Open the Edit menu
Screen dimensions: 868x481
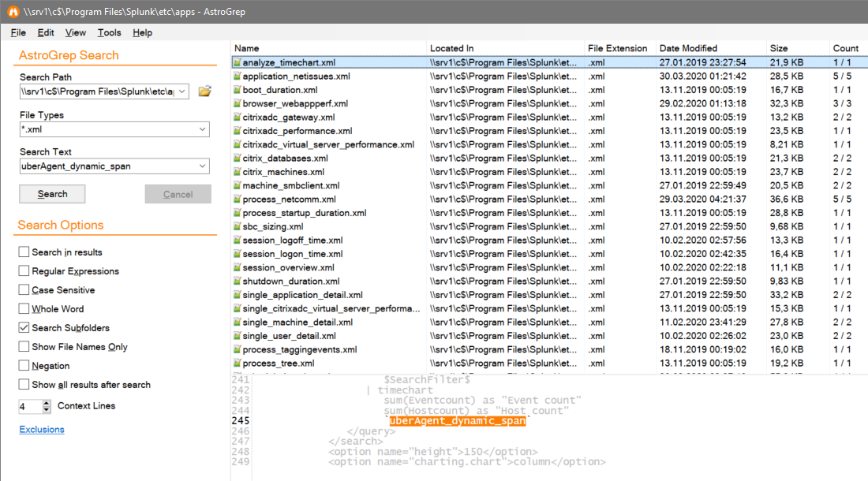[x=46, y=32]
